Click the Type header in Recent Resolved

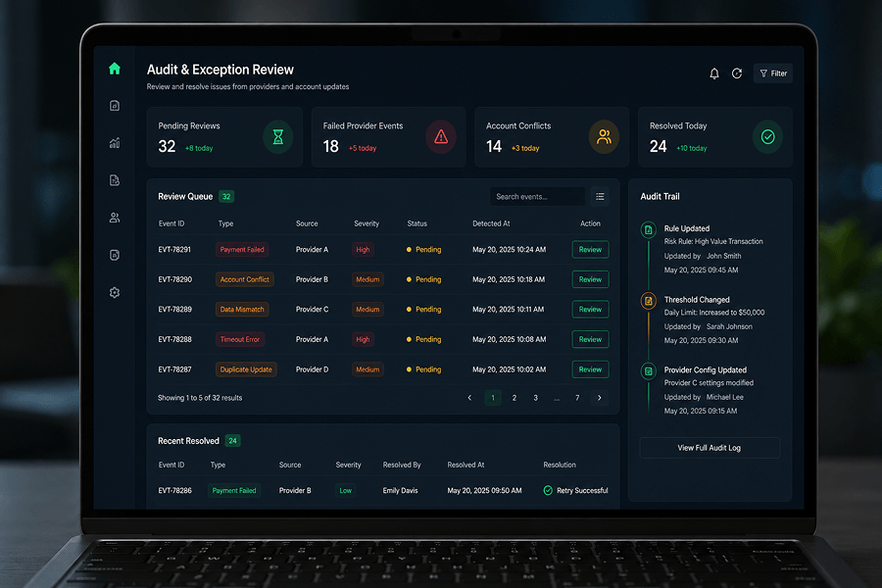point(218,465)
